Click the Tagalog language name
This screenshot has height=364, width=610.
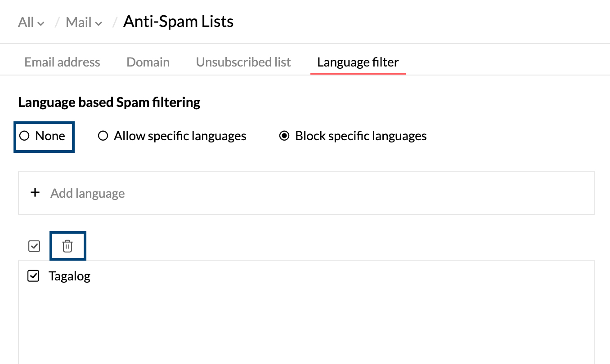coord(70,276)
